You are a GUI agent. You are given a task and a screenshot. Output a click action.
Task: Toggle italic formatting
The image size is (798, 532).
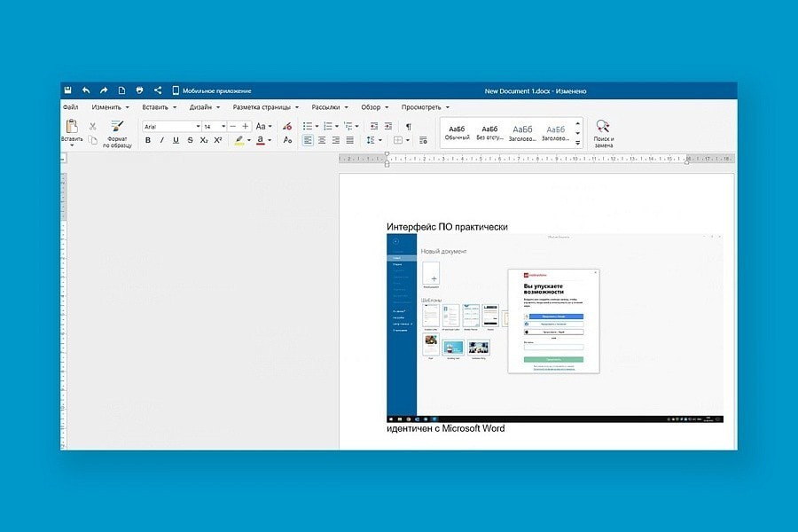[x=162, y=140]
